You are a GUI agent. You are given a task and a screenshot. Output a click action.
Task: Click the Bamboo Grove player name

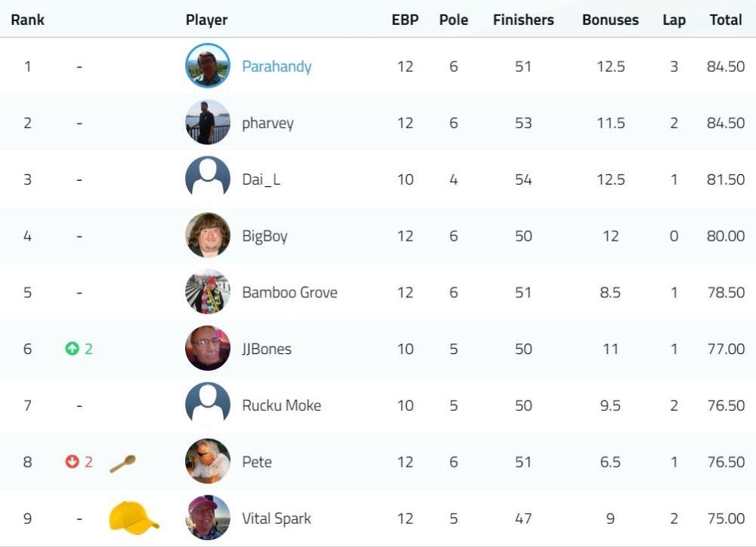[x=290, y=292]
